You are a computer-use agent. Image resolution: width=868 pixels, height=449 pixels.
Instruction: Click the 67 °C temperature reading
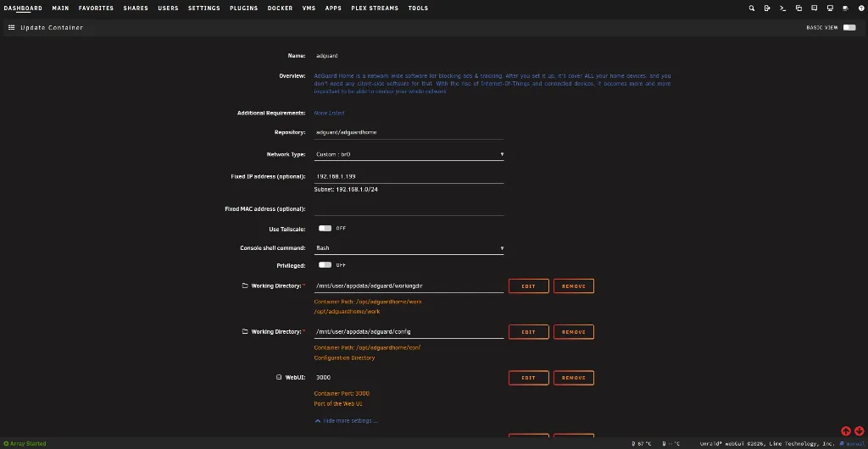pyautogui.click(x=642, y=443)
